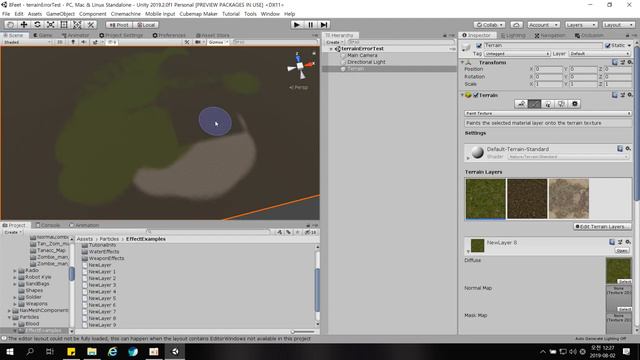Screen dimensions: 640x360
Task: Expand the Robot Kyle folder
Action: click(x=15, y=277)
